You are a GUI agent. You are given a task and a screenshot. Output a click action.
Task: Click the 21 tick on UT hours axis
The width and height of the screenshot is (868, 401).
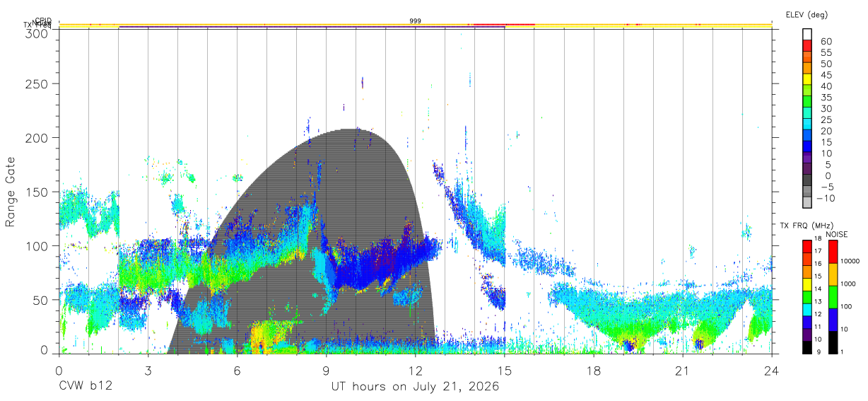point(683,370)
